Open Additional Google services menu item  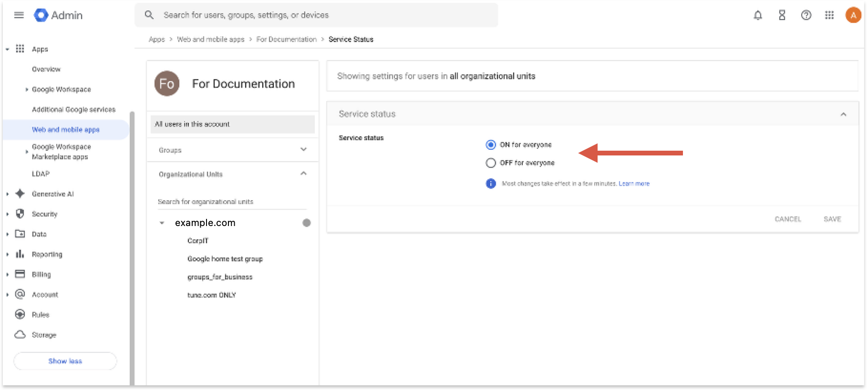(73, 110)
